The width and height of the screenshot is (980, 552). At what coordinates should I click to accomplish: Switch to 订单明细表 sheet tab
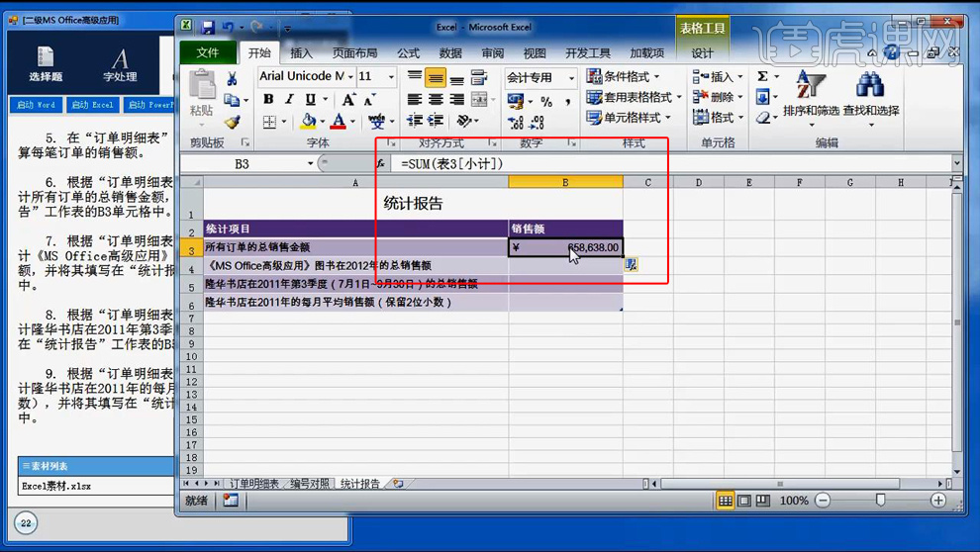click(253, 484)
